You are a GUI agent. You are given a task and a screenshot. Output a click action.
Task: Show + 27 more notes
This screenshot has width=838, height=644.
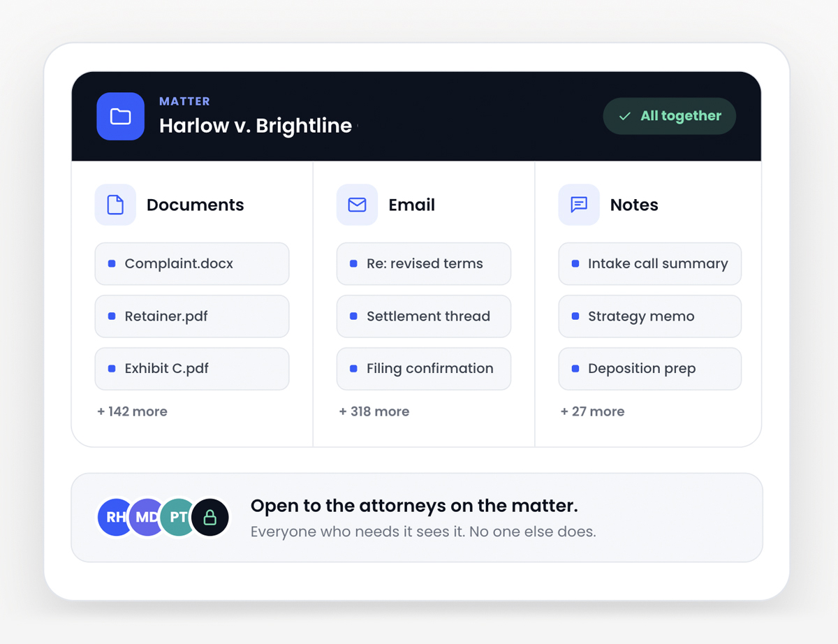(593, 411)
